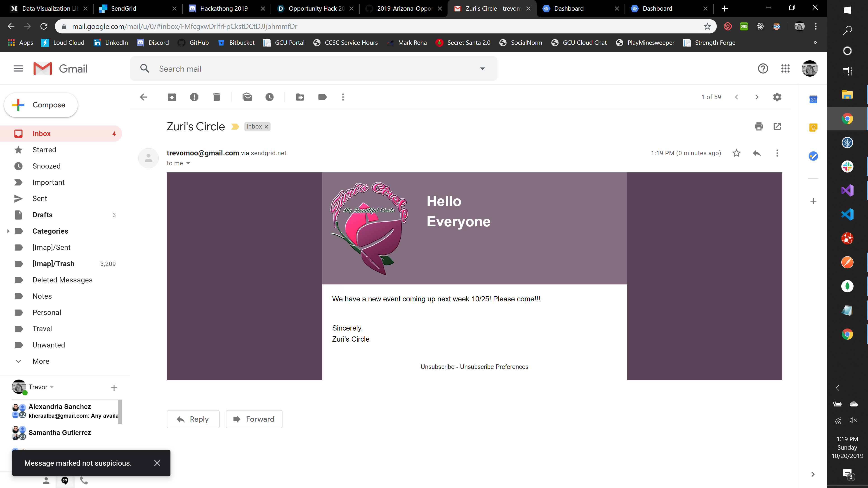This screenshot has width=868, height=488.
Task: Click the Report spam icon
Action: point(194,97)
